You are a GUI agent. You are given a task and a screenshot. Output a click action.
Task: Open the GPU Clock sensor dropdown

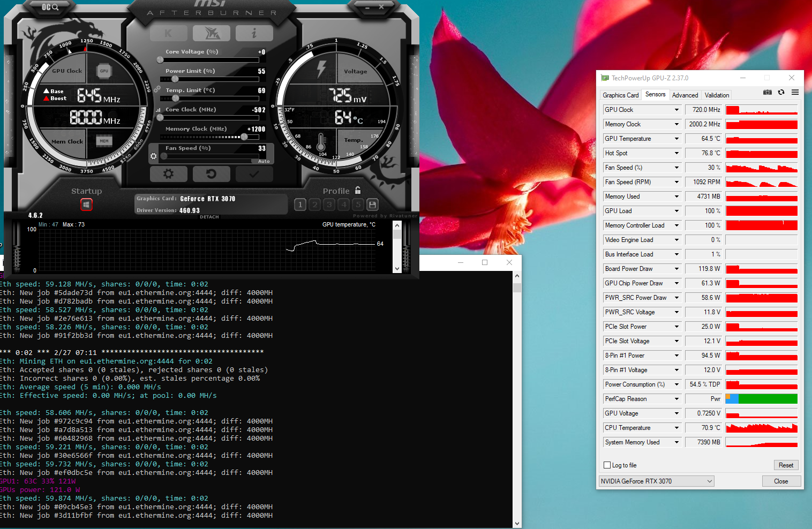point(676,110)
